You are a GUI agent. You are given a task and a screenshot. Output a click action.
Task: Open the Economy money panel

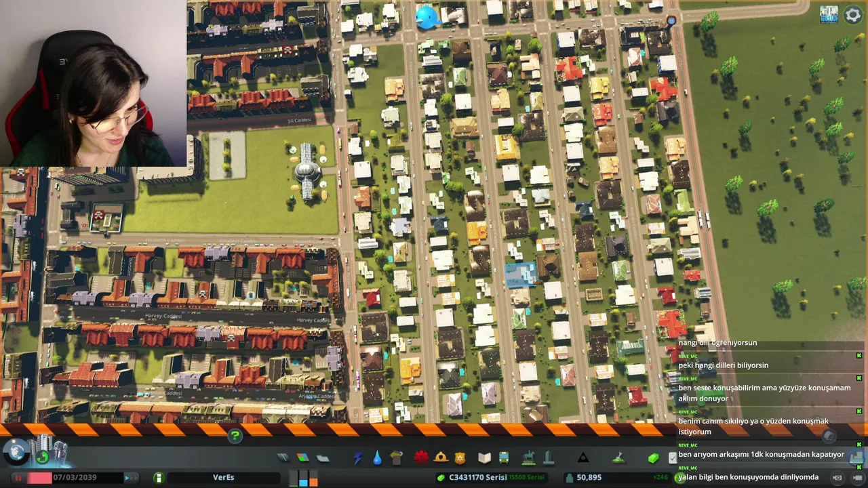click(x=653, y=458)
